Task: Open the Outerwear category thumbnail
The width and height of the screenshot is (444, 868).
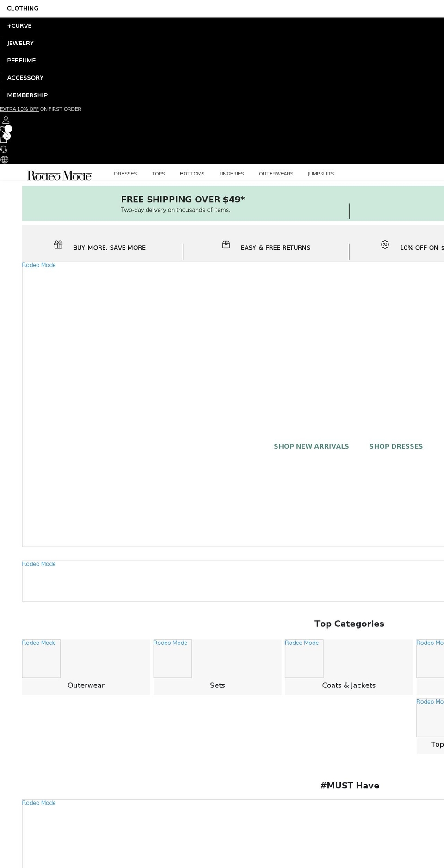Action: point(41,658)
